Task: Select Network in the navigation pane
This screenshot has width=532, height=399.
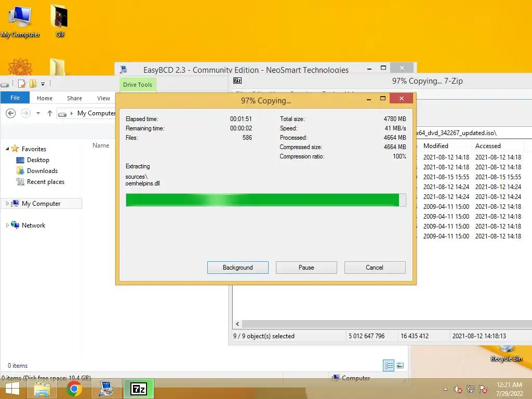Action: coord(33,225)
